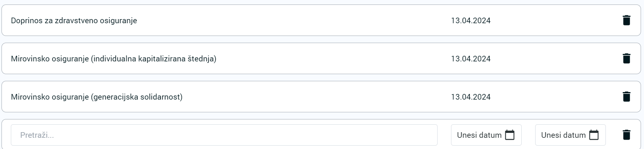Select the Doprinos za zdravstveno osiguranje label
Image resolution: width=644 pixels, height=149 pixels.
[74, 21]
